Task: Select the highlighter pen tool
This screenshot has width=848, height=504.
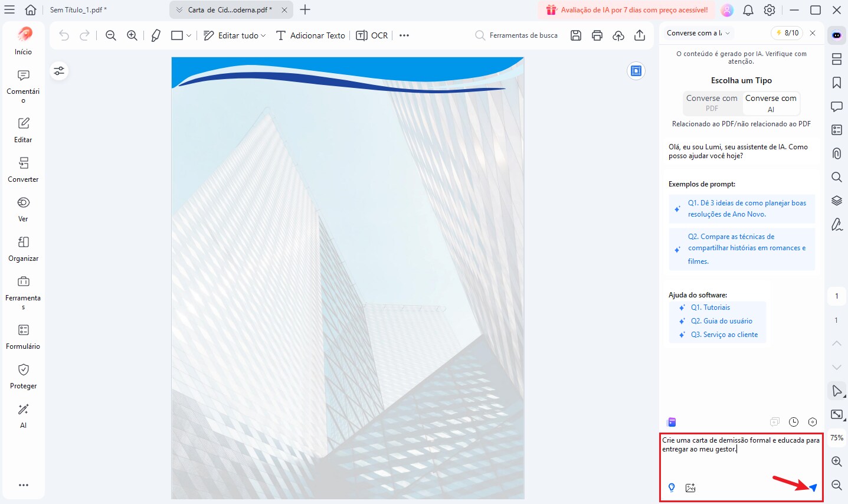Action: pyautogui.click(x=156, y=35)
